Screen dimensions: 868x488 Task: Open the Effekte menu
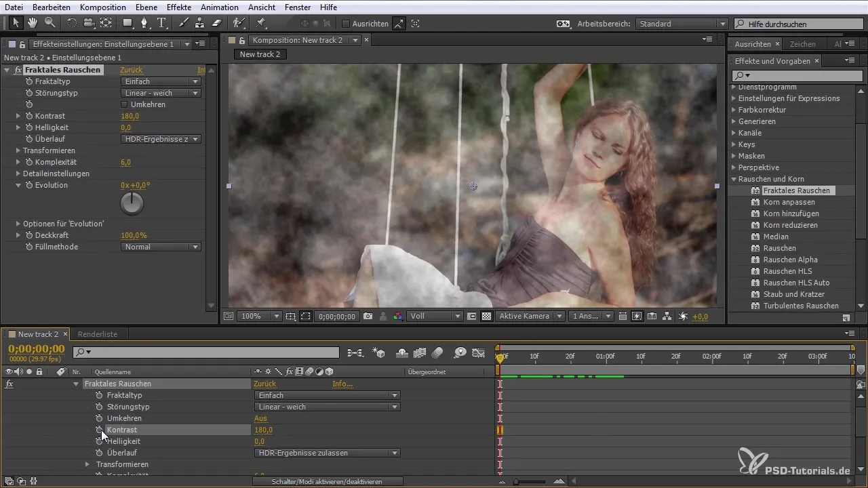pos(179,7)
